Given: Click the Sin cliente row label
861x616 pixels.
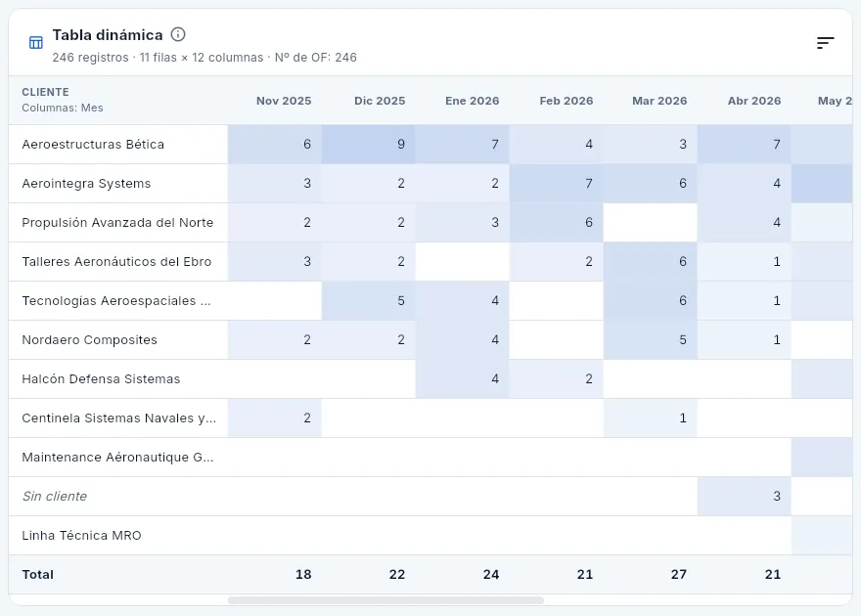Looking at the screenshot, I should (55, 497).
